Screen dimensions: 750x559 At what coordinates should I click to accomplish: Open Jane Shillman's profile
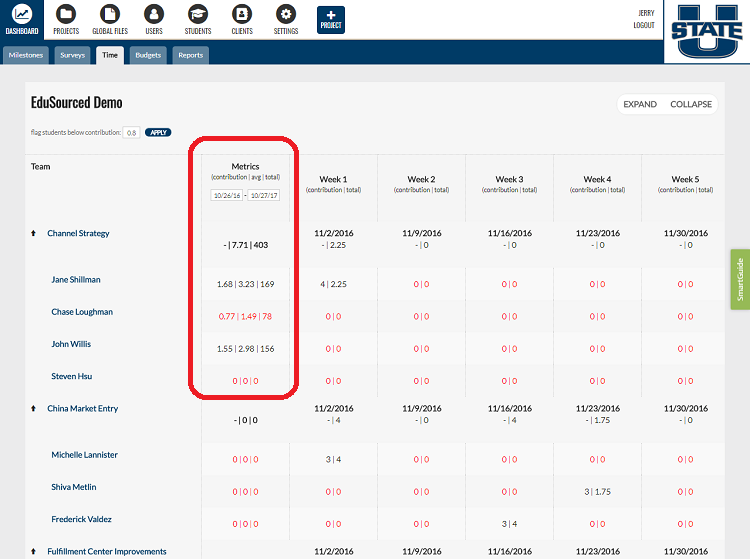76,280
